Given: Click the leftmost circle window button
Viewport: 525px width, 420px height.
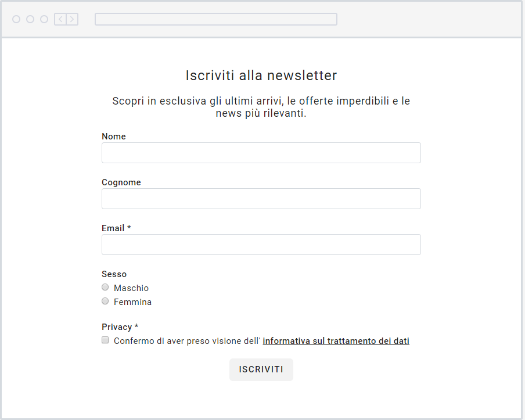Looking at the screenshot, I should tap(16, 19).
